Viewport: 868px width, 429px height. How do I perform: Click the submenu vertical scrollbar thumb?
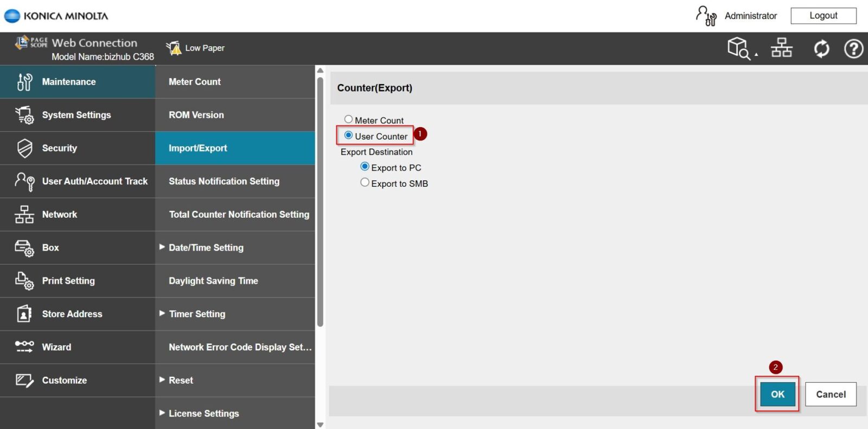[x=320, y=201]
